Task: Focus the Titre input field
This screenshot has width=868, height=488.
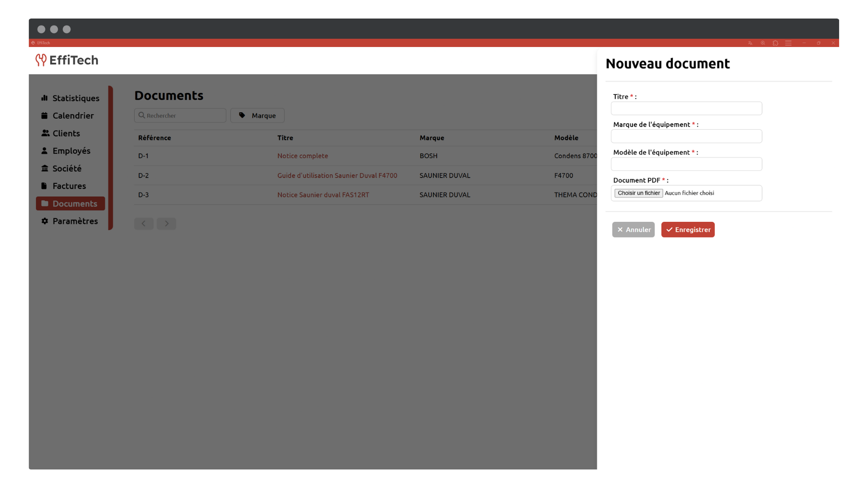Action: pyautogui.click(x=686, y=108)
